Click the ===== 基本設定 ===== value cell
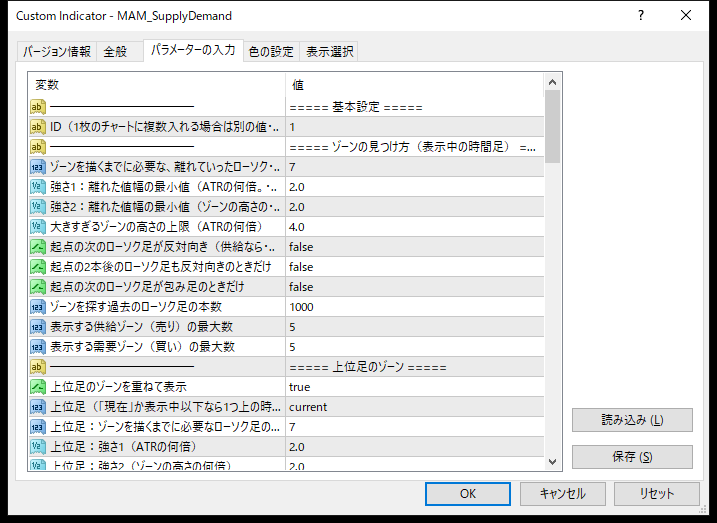The width and height of the screenshot is (717, 523). click(x=415, y=107)
